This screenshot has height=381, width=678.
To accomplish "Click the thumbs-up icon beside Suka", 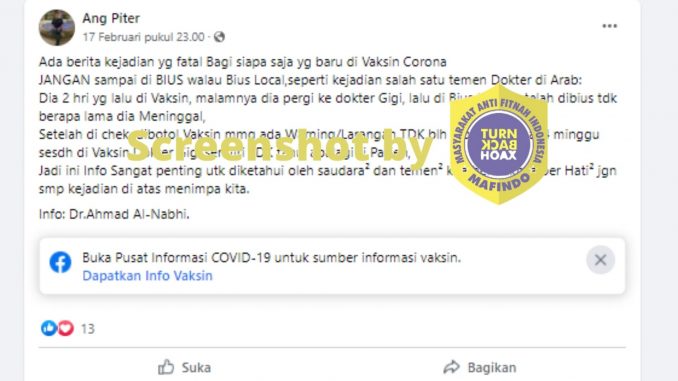I will [166, 367].
